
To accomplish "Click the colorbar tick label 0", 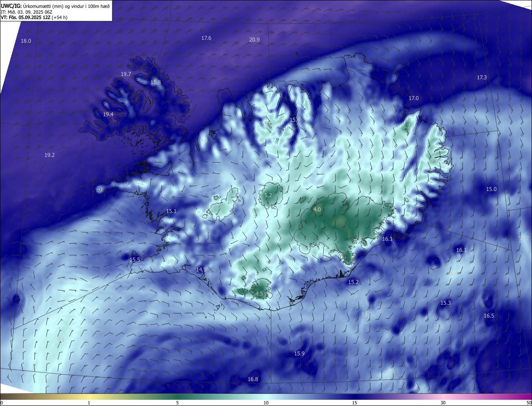I will 2,403.
